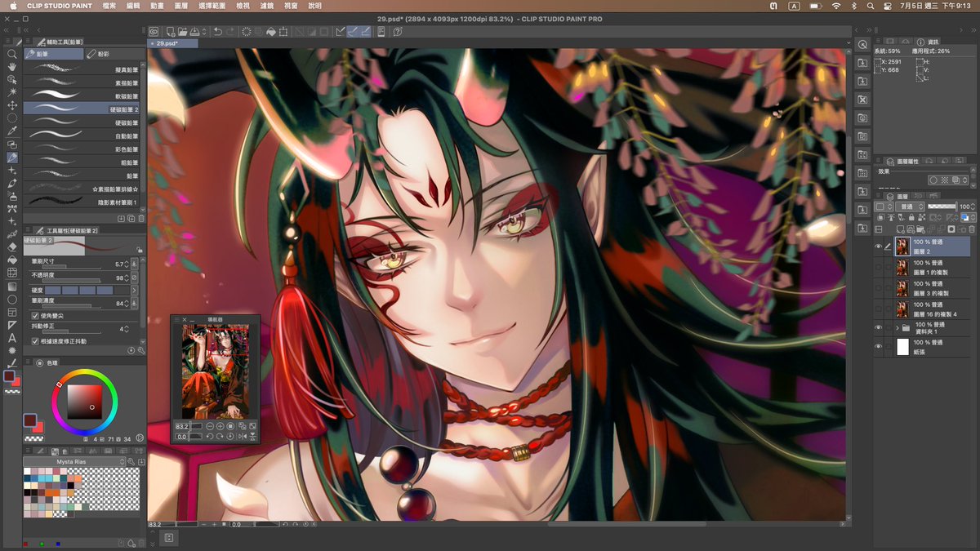Expand 硬度 options arrow
The height and width of the screenshot is (551, 980).
(x=134, y=290)
